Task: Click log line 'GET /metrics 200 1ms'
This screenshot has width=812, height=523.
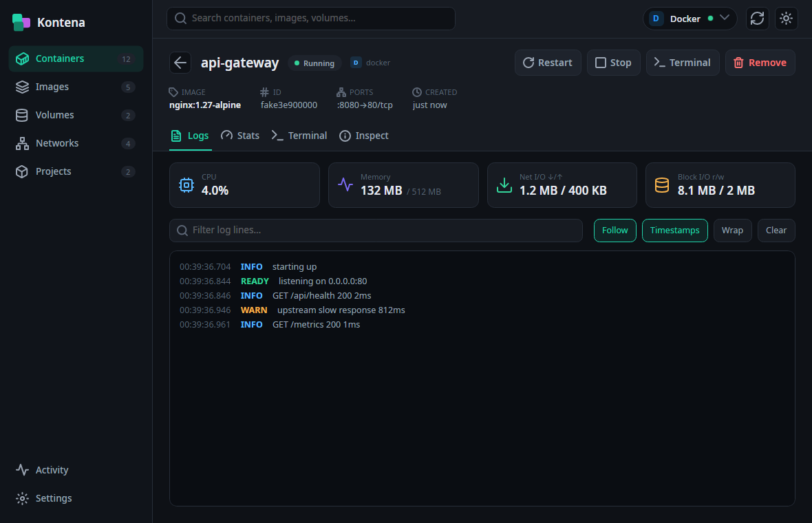Action: click(x=316, y=325)
